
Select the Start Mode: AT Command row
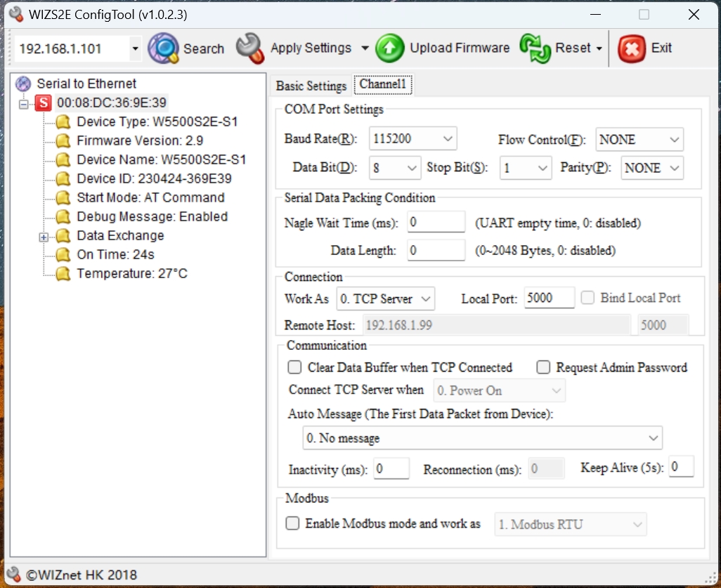(x=151, y=197)
